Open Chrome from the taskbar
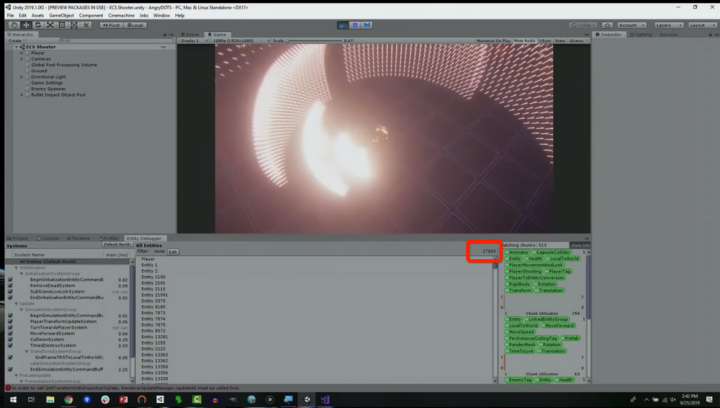Image resolution: width=720 pixels, height=408 pixels. click(68, 399)
